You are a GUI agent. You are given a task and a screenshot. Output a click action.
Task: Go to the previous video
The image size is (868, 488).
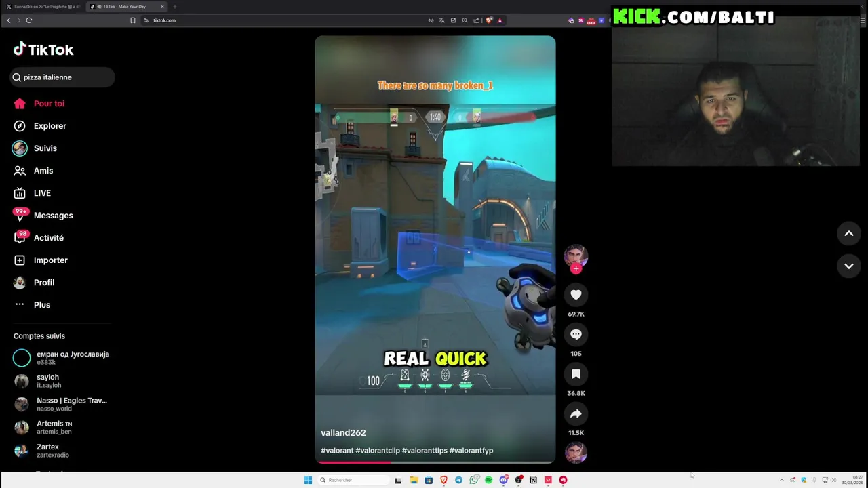848,233
